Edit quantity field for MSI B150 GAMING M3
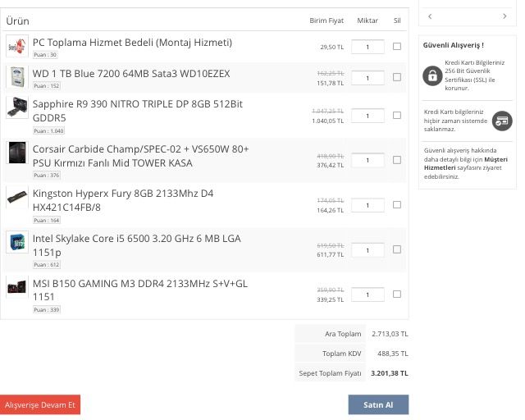This screenshot has height=420, width=525. (x=367, y=294)
